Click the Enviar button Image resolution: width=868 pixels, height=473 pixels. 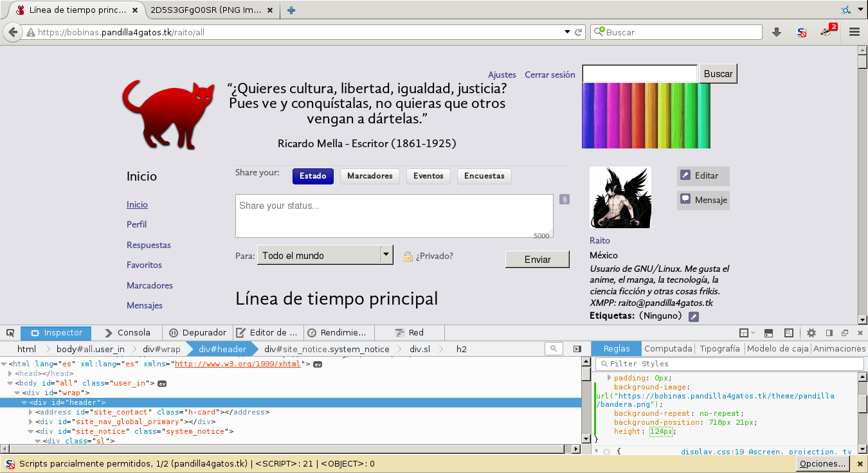click(x=538, y=259)
